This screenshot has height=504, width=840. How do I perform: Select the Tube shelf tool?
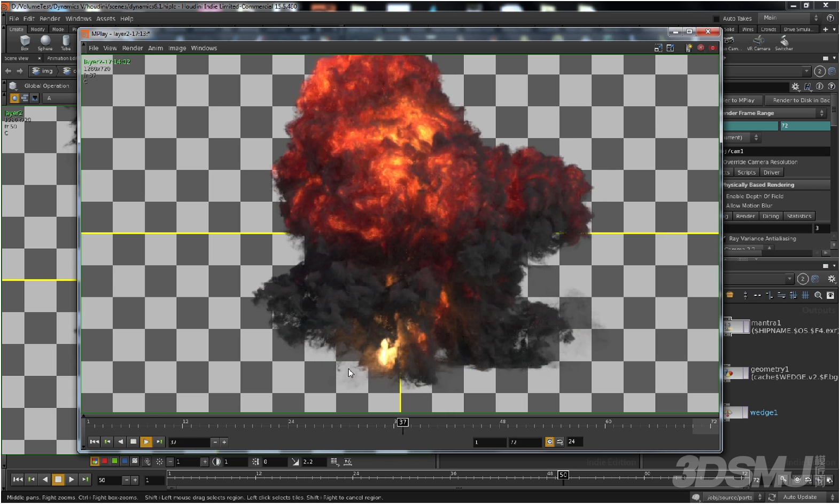[66, 43]
